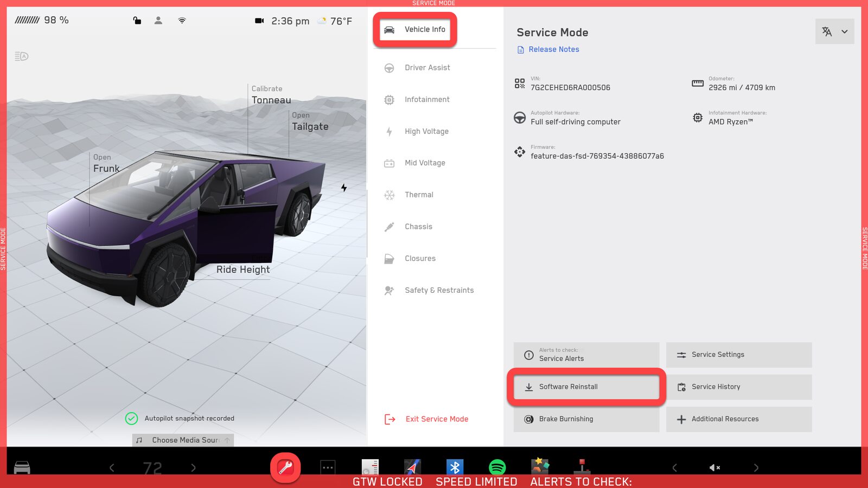The image size is (868, 488).
Task: Select Ride Height on the vehicle view
Action: (x=243, y=269)
